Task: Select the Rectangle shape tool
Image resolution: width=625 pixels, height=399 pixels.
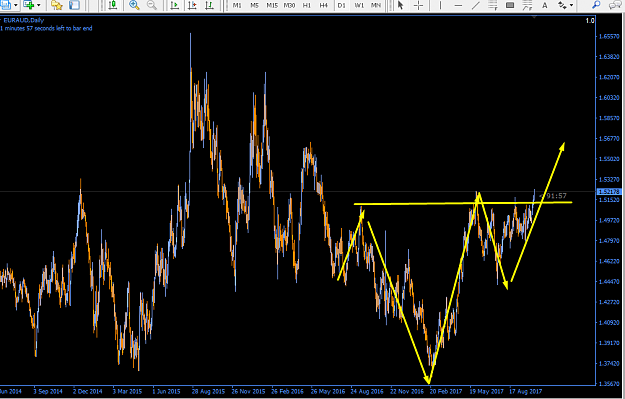Action: coord(510,5)
